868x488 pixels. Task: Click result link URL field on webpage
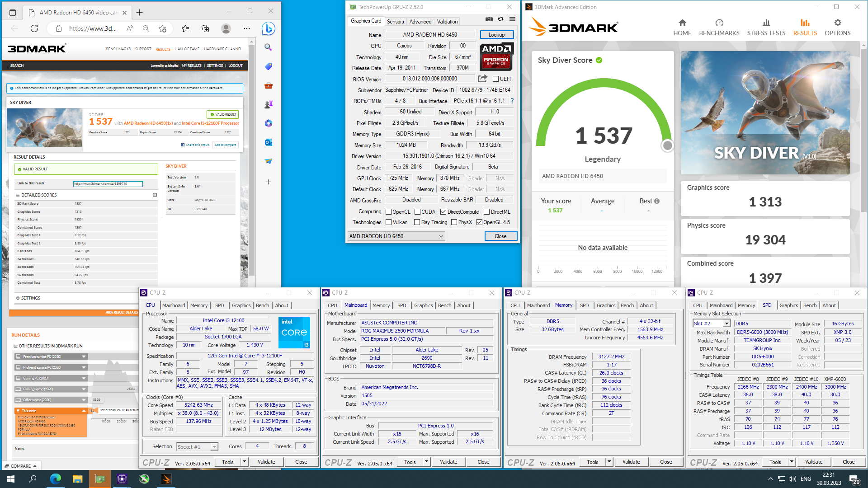coord(108,184)
